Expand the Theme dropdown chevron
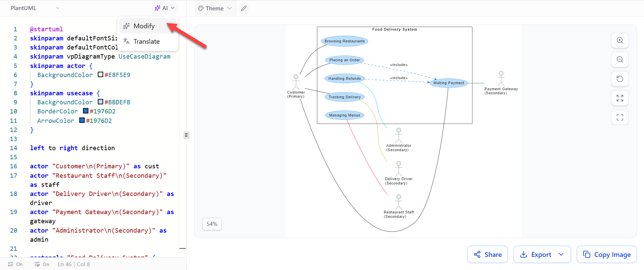The image size is (644, 270). [x=230, y=8]
